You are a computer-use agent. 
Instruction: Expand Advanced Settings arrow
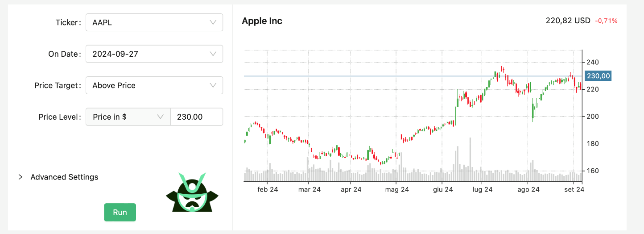point(21,177)
